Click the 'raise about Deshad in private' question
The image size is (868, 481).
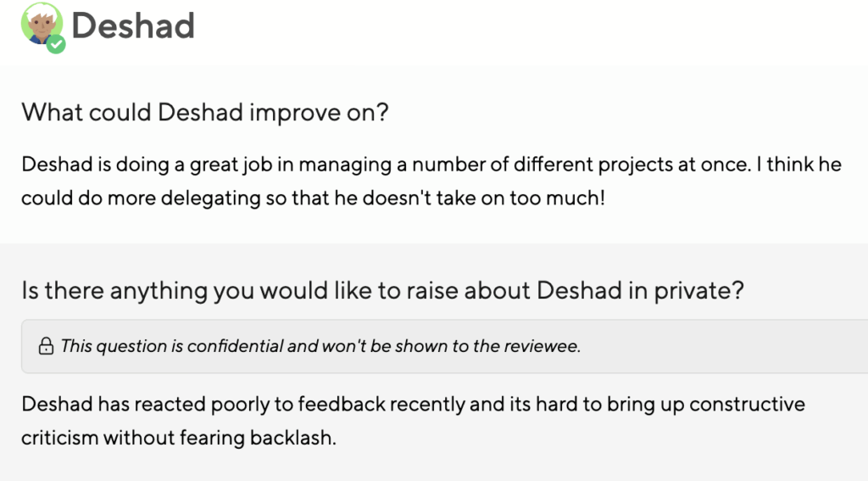tap(382, 291)
